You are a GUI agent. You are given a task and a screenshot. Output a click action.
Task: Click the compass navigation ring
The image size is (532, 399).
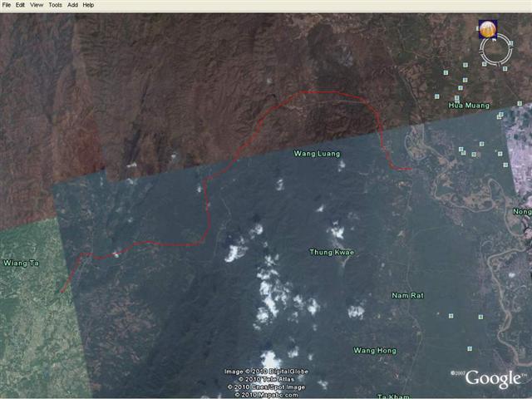(x=495, y=51)
